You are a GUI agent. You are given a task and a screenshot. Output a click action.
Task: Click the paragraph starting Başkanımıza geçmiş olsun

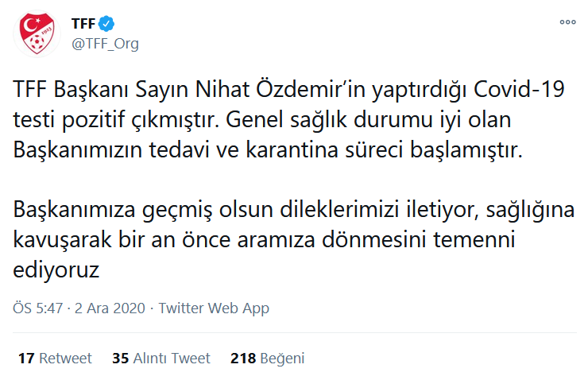tap(294, 239)
